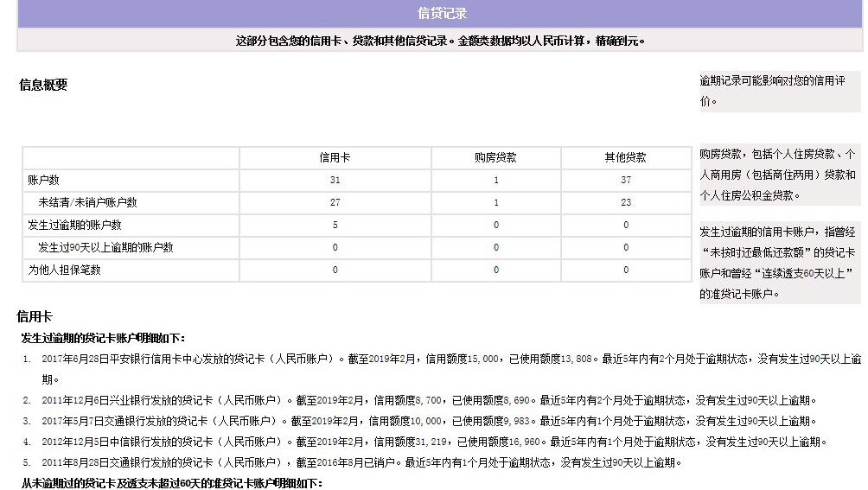868x490 pixels.
Task: Click the 信用卡 section heading below table
Action: [x=35, y=317]
